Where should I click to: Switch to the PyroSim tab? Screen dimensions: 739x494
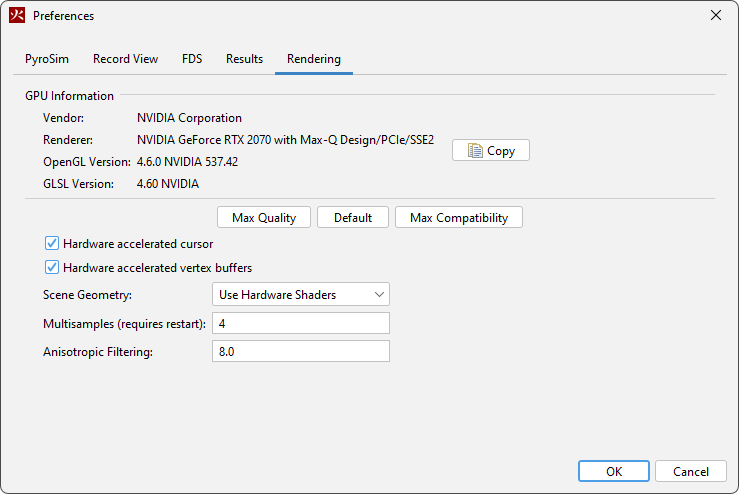coord(48,59)
